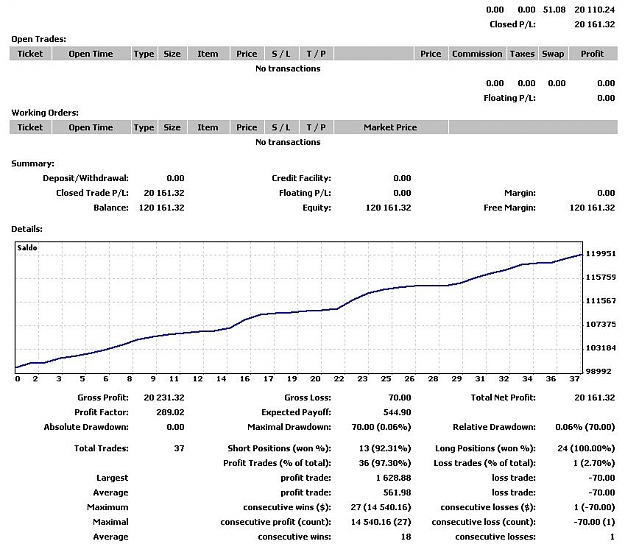625x544 pixels.
Task: Click the 'Gross Profit:' label
Action: [x=103, y=398]
